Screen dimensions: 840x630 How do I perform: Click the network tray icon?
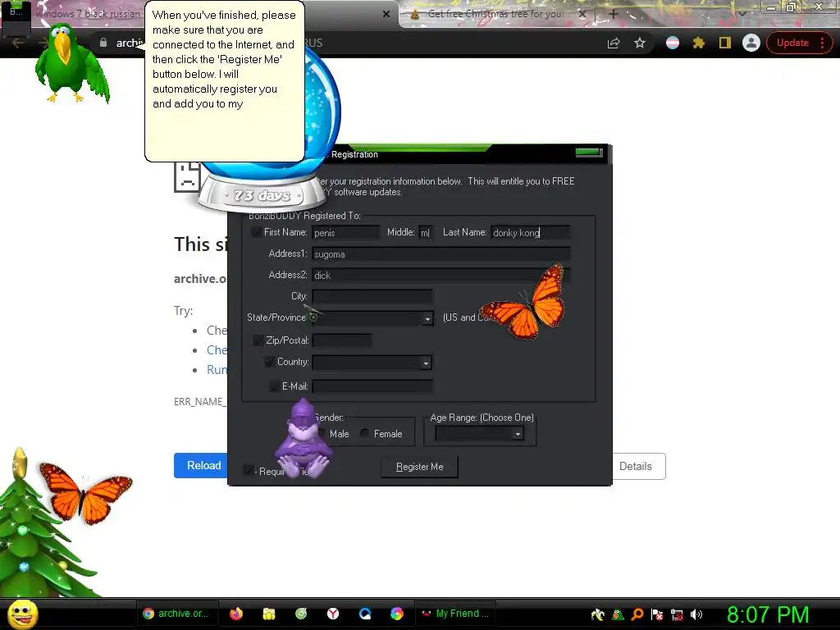click(x=677, y=614)
